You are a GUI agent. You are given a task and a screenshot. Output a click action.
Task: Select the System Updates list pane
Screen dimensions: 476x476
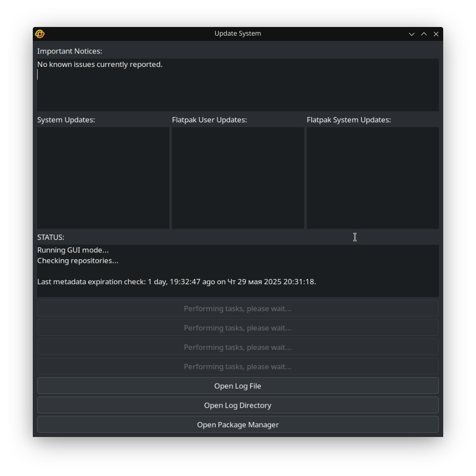click(103, 178)
